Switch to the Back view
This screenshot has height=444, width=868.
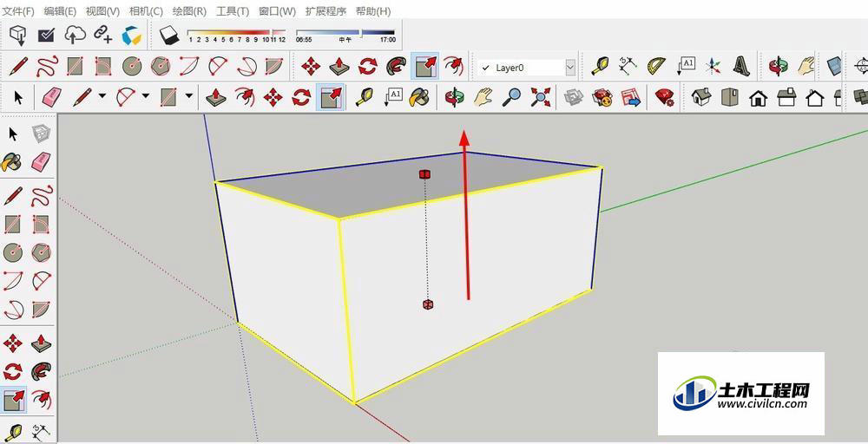(814, 98)
